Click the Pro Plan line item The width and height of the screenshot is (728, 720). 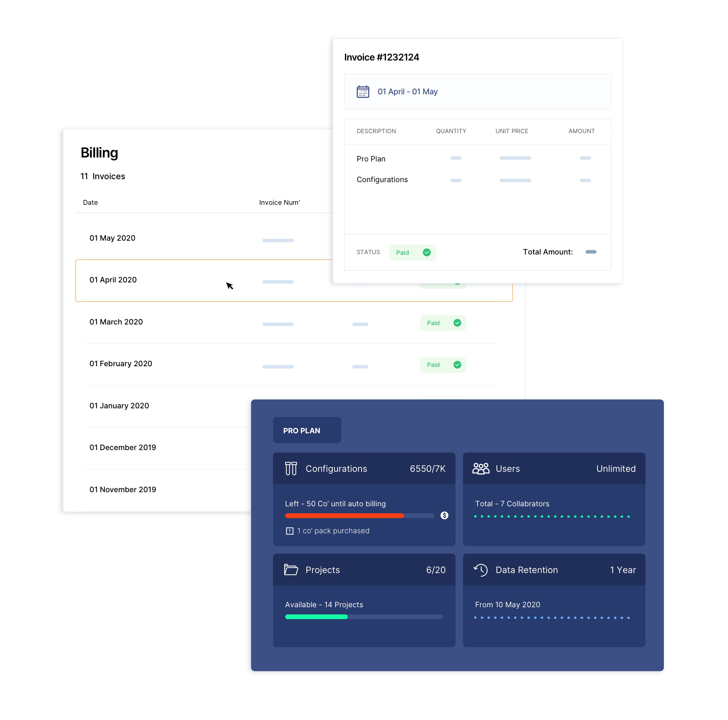371,159
